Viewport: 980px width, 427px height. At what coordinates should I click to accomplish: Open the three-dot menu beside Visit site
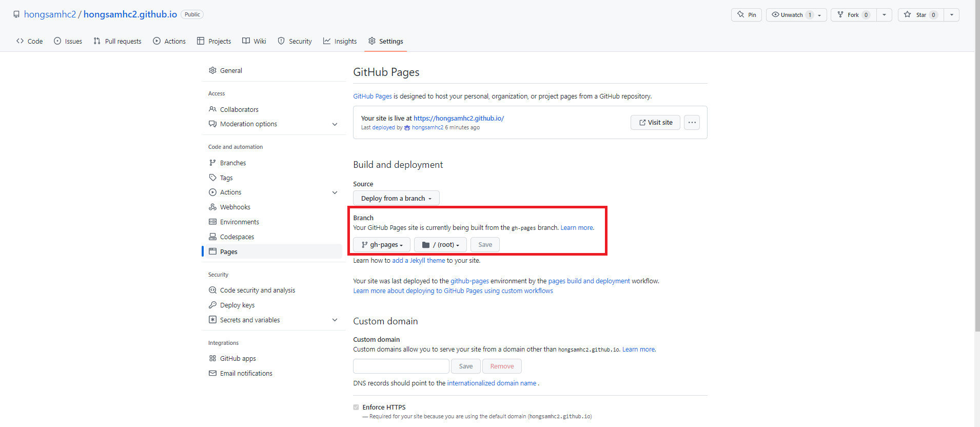point(692,122)
